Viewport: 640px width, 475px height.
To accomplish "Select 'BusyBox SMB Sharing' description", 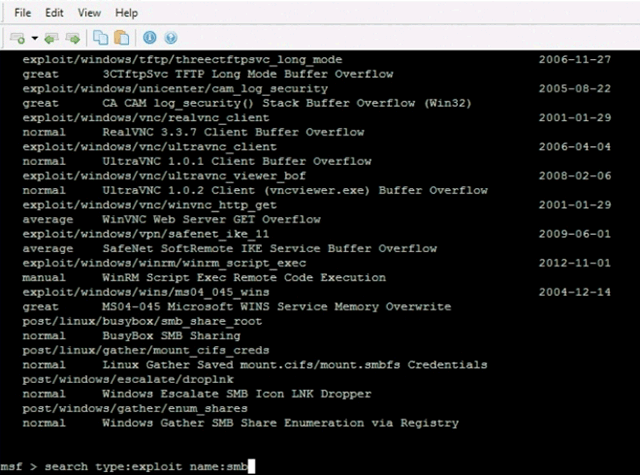I will pyautogui.click(x=171, y=336).
